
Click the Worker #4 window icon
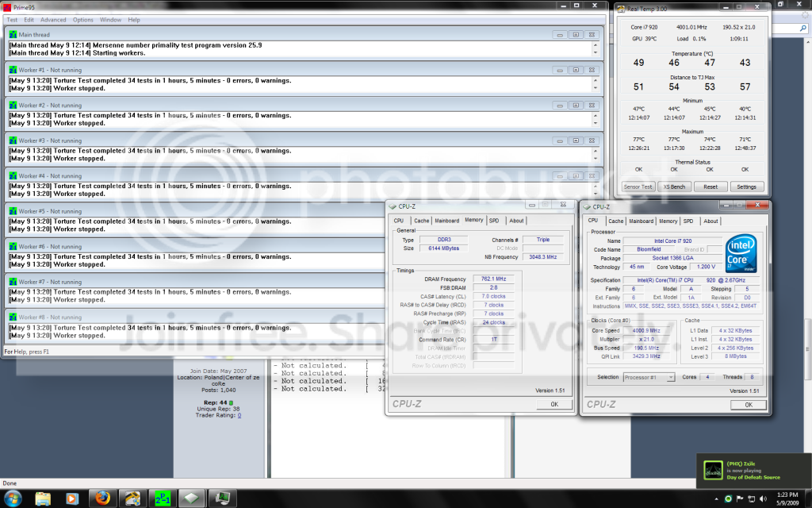(13, 175)
